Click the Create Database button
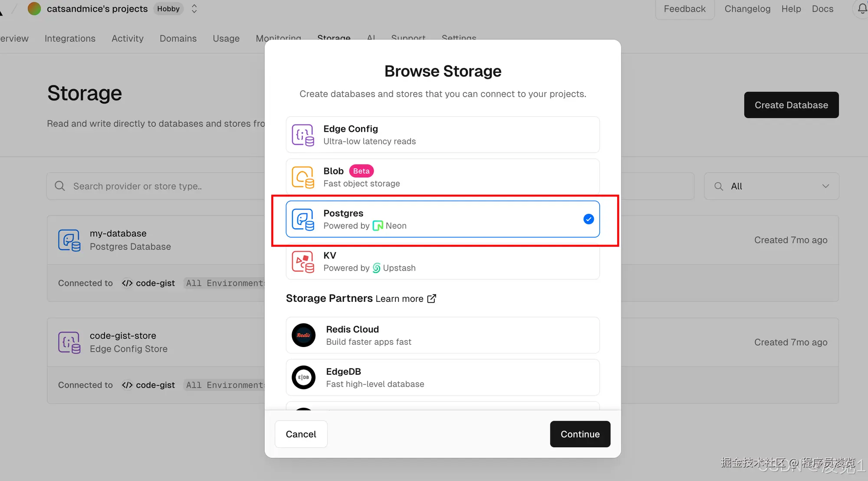Screen dimensions: 868x481 click(791, 105)
